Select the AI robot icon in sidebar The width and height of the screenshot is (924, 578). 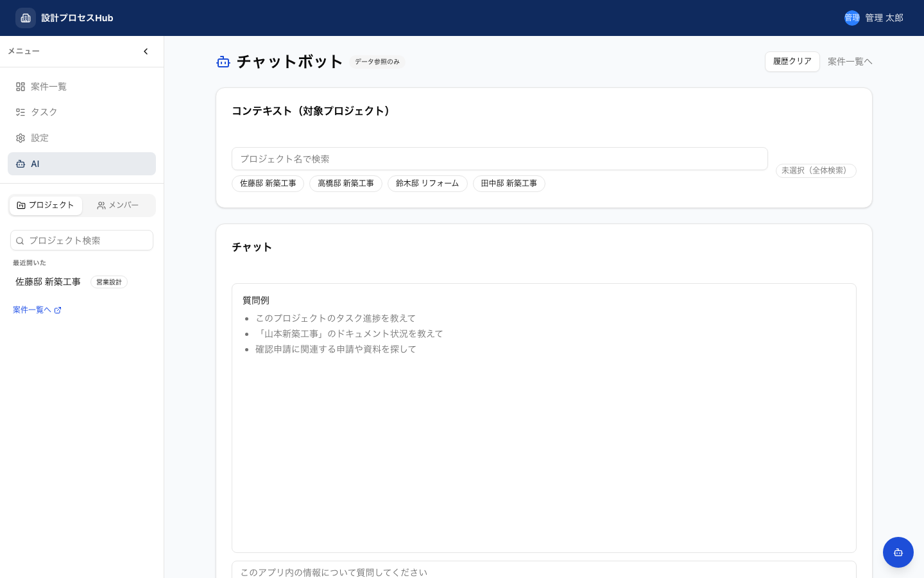pyautogui.click(x=20, y=164)
